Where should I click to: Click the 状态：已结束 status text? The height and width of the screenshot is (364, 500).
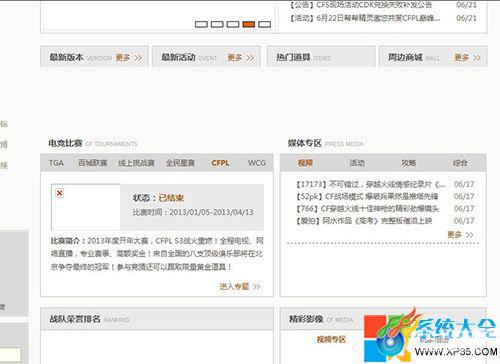point(158,198)
